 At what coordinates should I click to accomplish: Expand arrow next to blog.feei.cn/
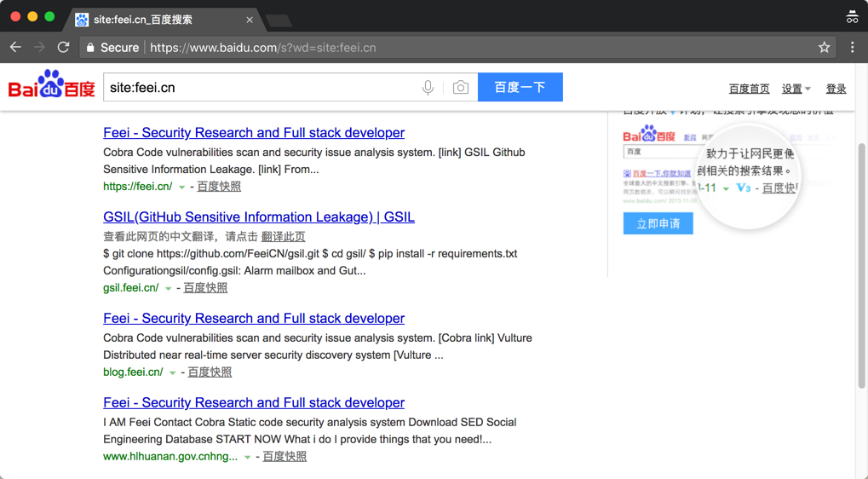pyautogui.click(x=172, y=373)
